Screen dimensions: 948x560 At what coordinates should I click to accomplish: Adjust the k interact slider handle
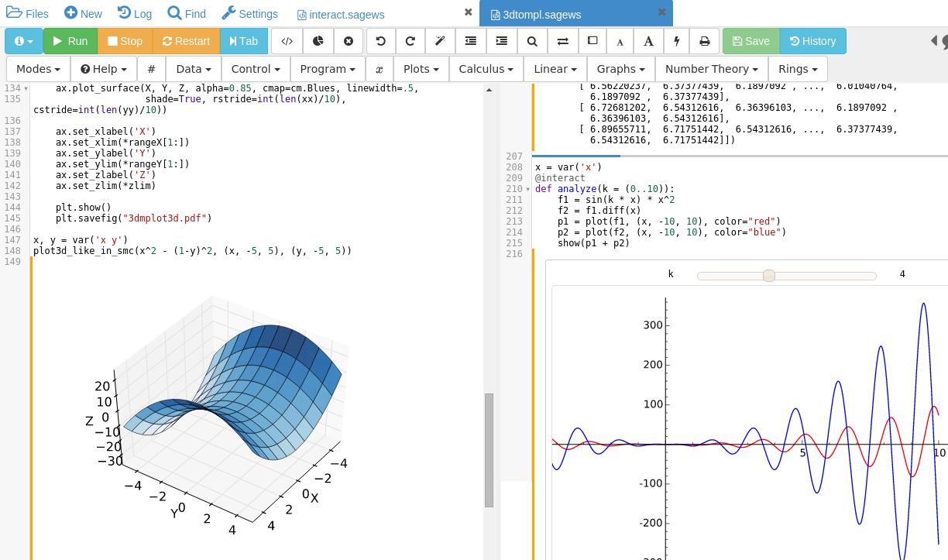pyautogui.click(x=769, y=276)
